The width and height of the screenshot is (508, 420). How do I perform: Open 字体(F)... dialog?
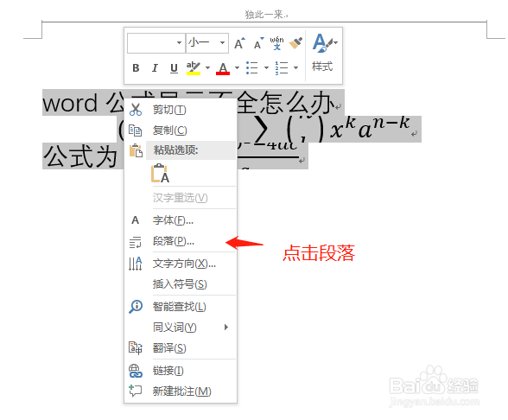pos(181,220)
